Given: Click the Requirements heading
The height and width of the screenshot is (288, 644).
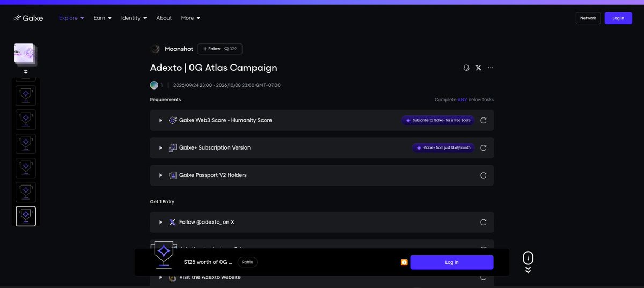Looking at the screenshot, I should (165, 100).
